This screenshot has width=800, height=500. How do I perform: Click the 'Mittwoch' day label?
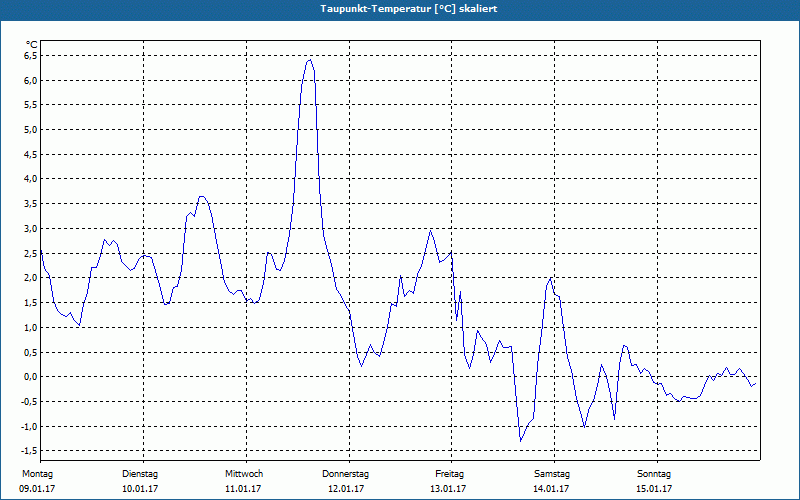(244, 474)
